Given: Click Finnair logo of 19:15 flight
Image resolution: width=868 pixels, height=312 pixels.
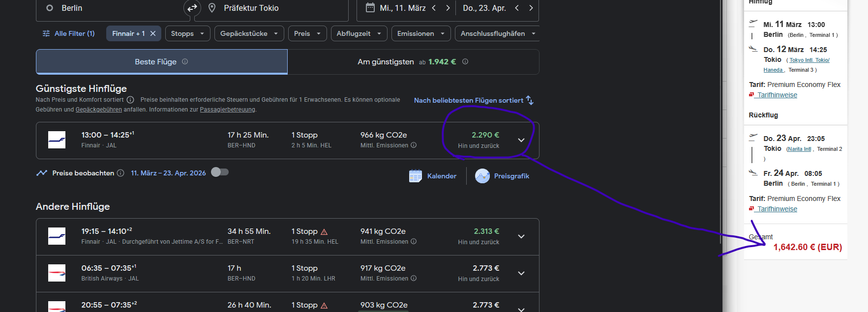Looking at the screenshot, I should point(57,236).
